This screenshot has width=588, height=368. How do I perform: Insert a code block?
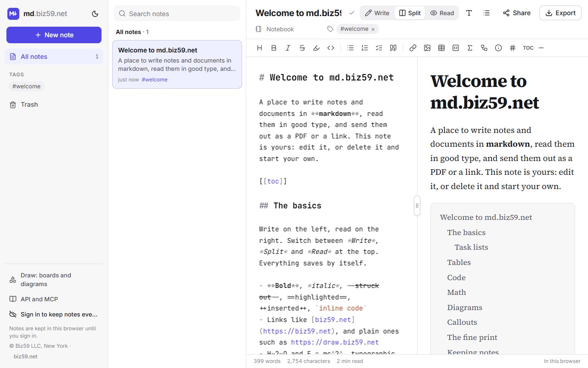click(456, 48)
